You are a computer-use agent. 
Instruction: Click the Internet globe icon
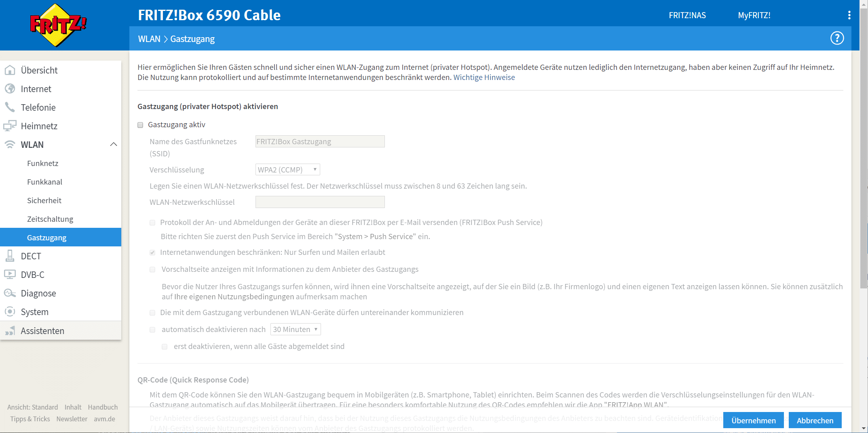[x=10, y=89]
